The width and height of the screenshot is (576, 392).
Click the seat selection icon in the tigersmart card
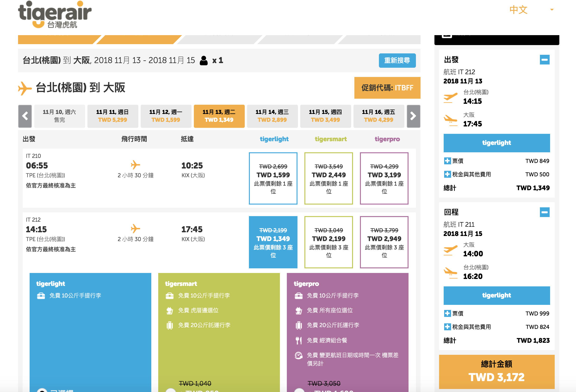click(170, 311)
